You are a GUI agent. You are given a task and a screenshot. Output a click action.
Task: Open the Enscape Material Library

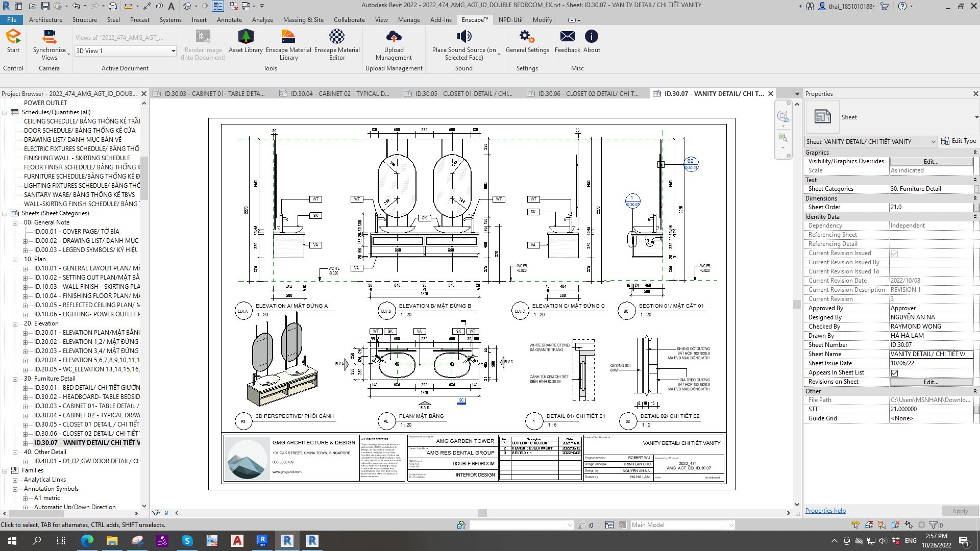(x=288, y=37)
